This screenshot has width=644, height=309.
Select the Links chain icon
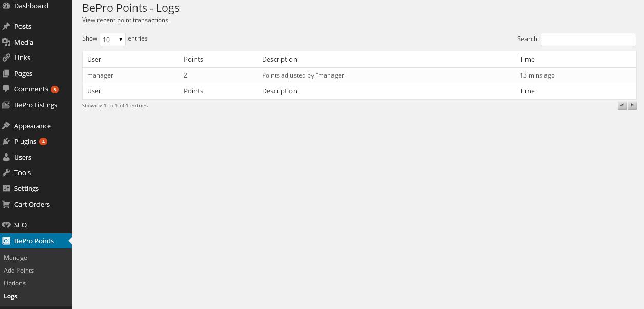pyautogui.click(x=6, y=57)
